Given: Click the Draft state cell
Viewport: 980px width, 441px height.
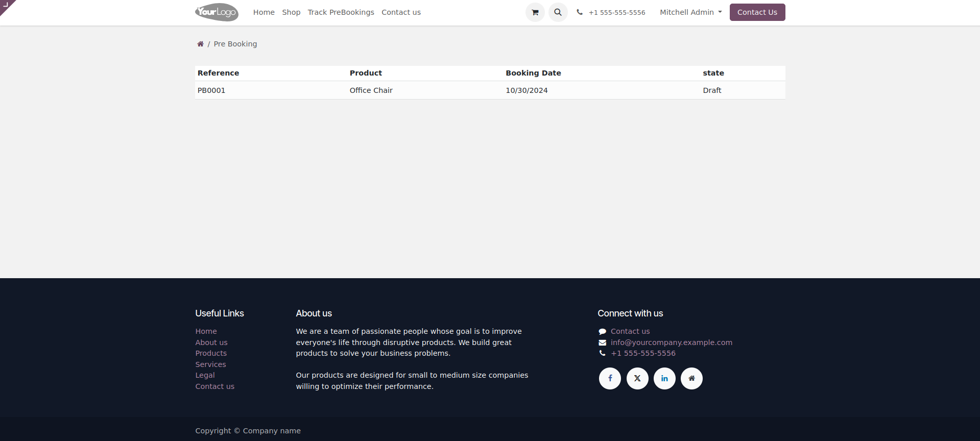Looking at the screenshot, I should click(712, 90).
